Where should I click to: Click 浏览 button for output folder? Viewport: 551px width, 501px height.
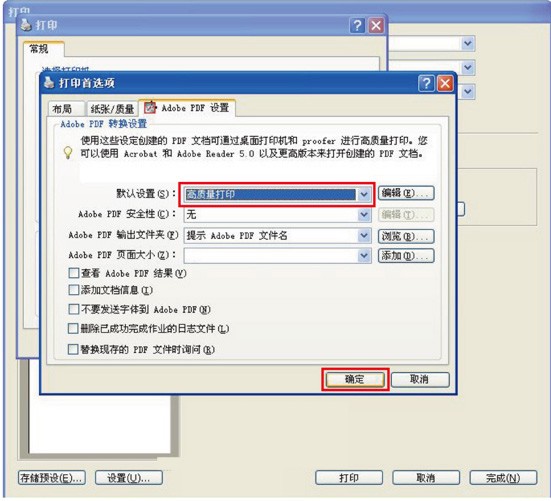(406, 236)
